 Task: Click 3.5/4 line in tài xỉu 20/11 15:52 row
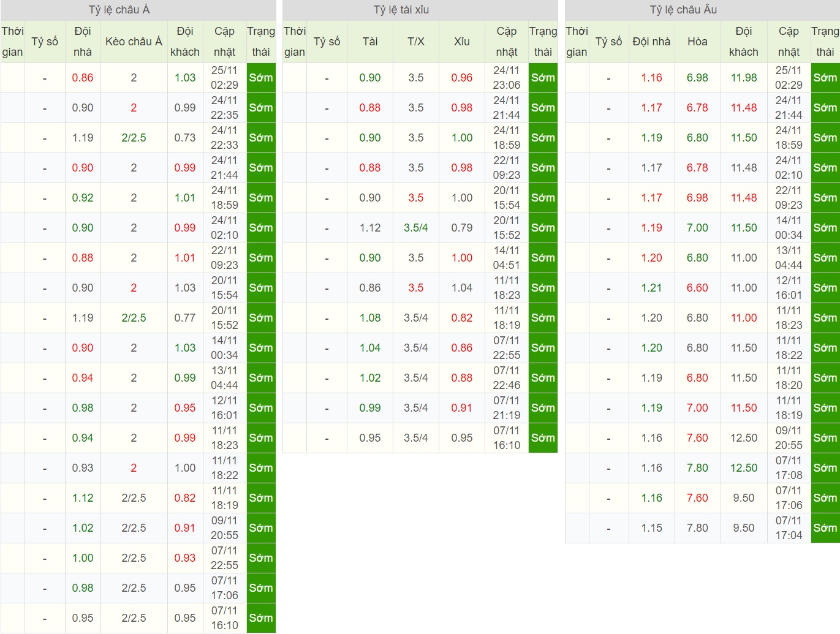[x=416, y=228]
